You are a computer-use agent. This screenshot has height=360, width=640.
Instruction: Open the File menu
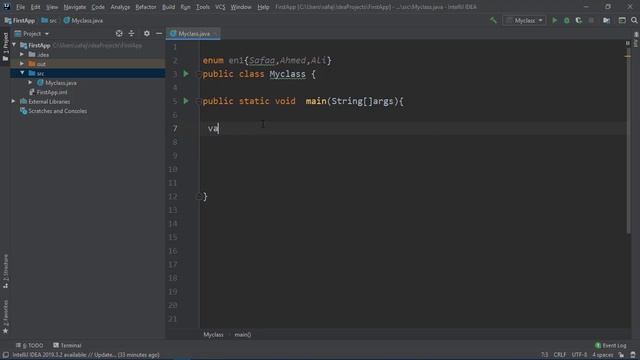20,7
